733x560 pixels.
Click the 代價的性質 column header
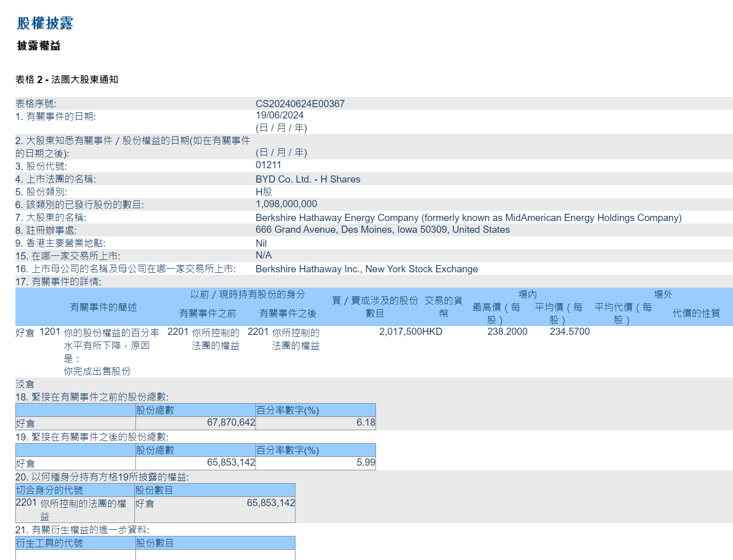coord(696,313)
